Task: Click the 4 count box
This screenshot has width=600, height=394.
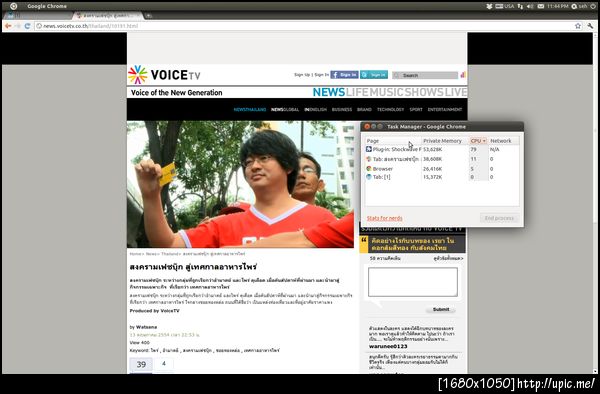Action: [x=164, y=363]
